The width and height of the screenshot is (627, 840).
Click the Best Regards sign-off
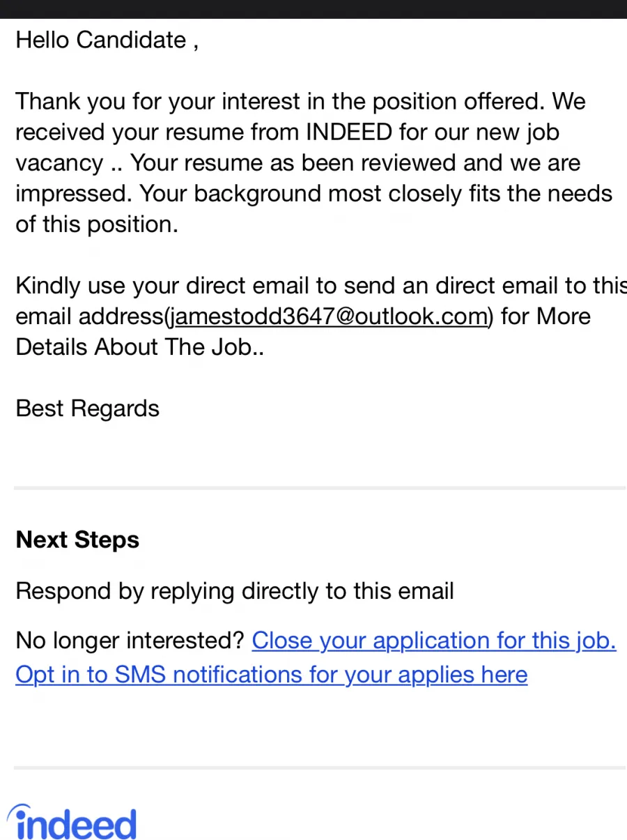pos(88,408)
